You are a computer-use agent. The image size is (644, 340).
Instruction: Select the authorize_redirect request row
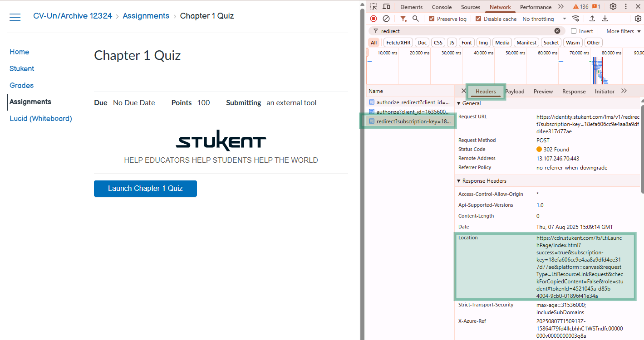410,102
